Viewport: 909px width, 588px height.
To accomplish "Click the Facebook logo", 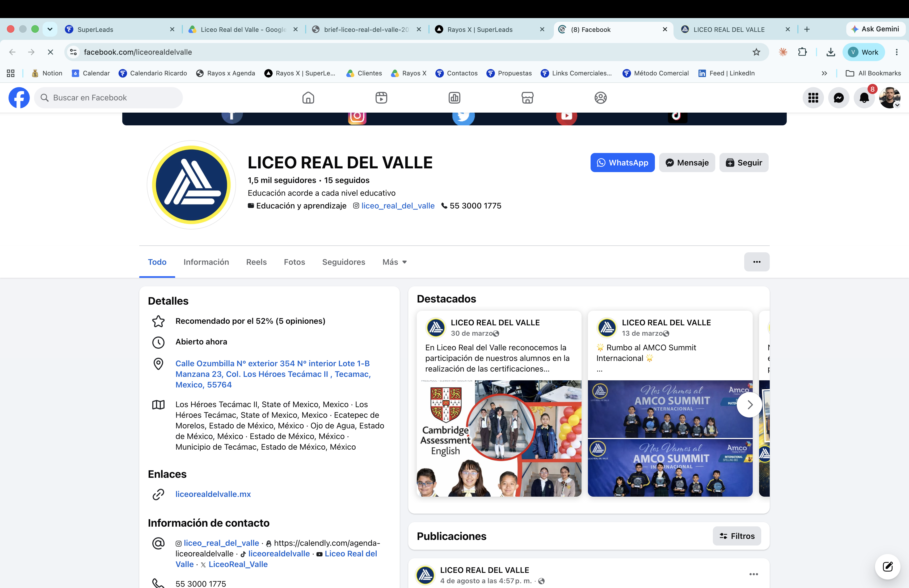I will 19,98.
